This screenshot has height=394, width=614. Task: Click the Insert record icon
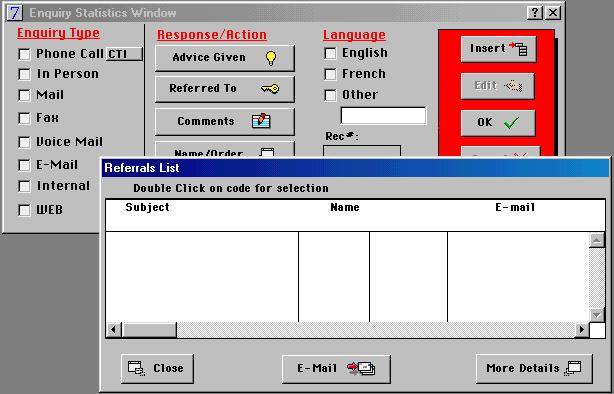click(518, 49)
